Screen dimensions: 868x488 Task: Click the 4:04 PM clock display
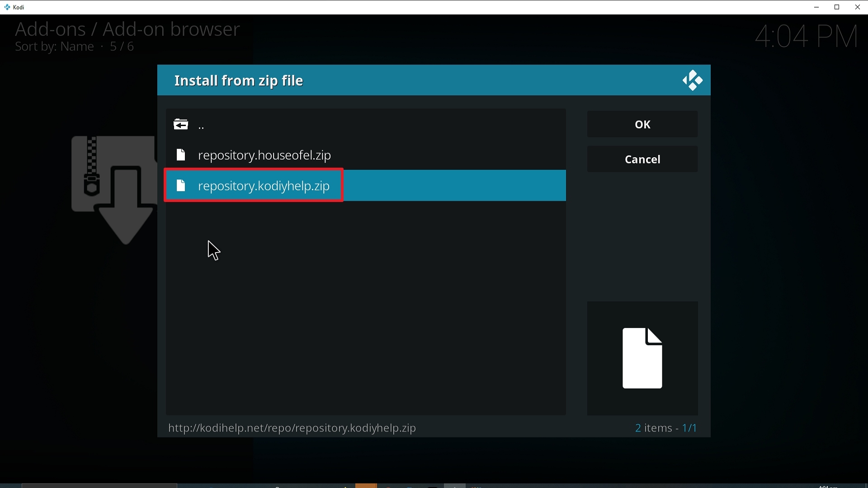click(x=807, y=37)
